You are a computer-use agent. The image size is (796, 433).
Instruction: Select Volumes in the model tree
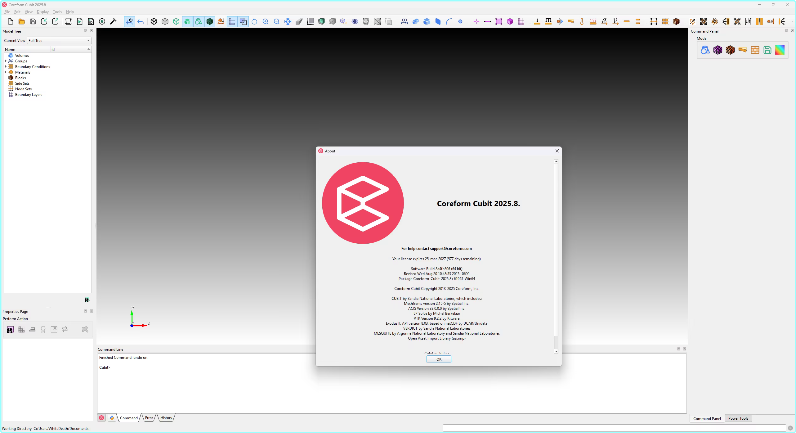pos(21,55)
